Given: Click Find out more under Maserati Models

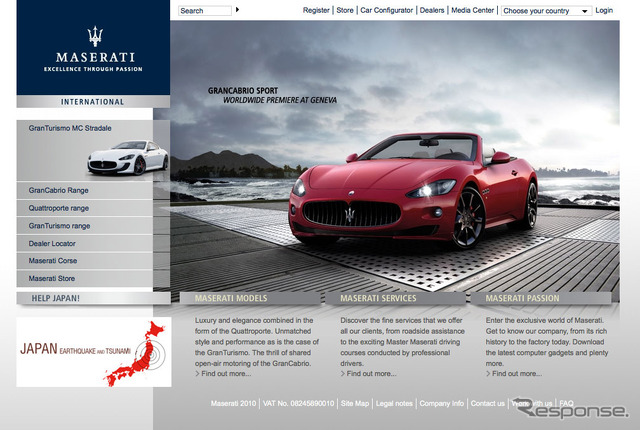Looking at the screenshot, I should pos(223,374).
